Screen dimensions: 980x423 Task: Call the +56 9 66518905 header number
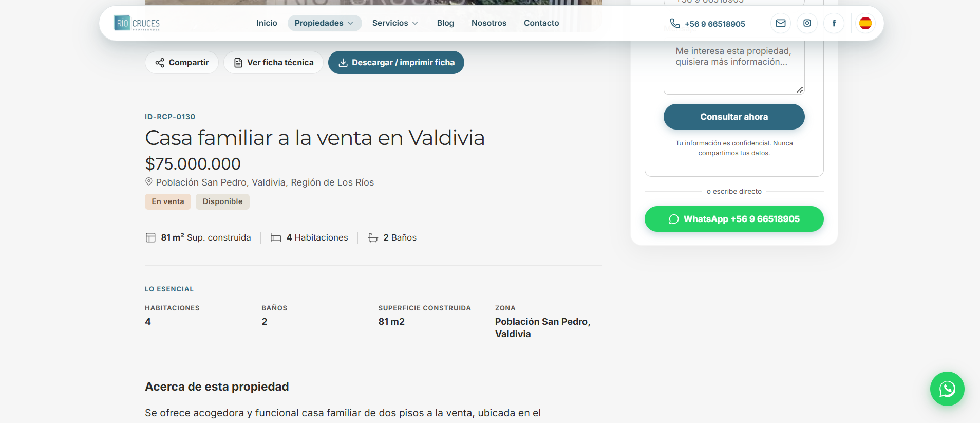(x=714, y=24)
